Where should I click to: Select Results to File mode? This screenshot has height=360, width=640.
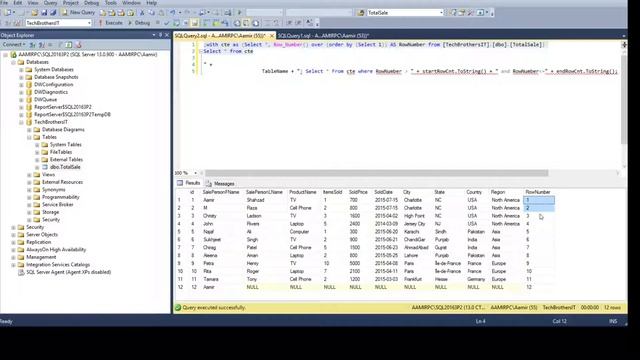click(x=256, y=23)
